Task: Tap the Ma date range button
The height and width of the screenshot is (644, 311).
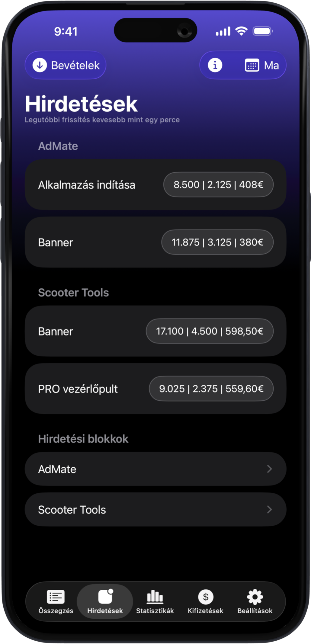Action: 271,66
